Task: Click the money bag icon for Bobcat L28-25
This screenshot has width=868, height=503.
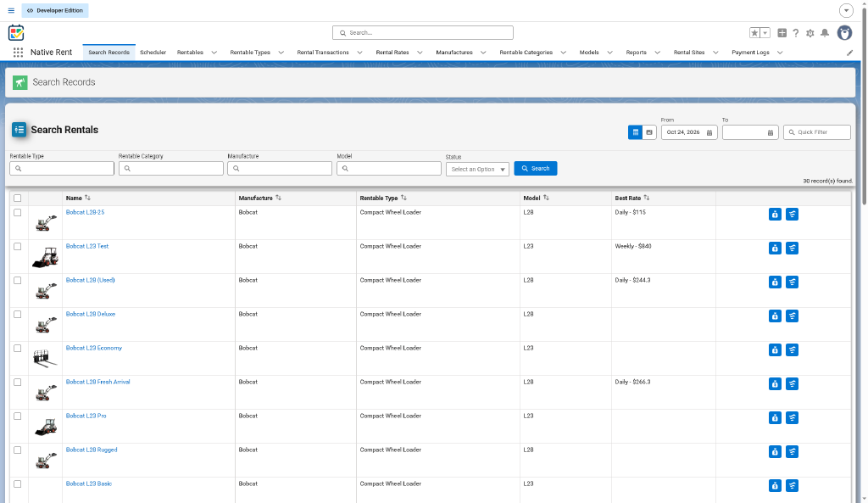Action: [x=775, y=215]
